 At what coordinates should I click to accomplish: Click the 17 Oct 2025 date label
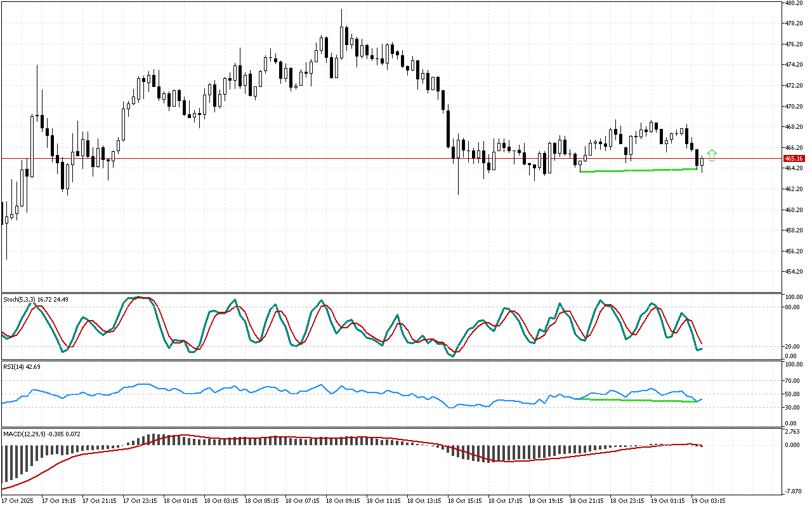tap(19, 500)
